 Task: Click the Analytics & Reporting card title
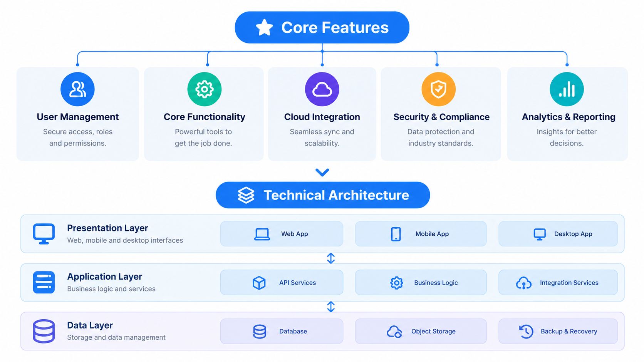click(x=569, y=117)
